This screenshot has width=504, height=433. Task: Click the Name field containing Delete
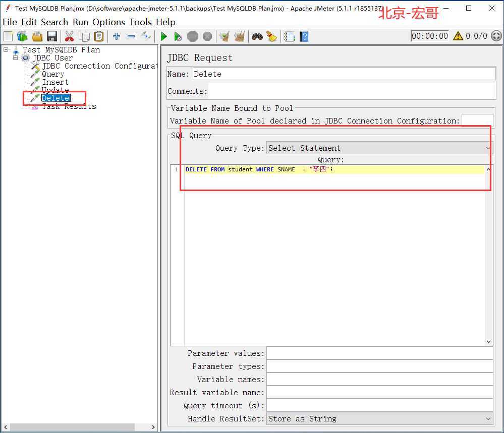(x=344, y=74)
